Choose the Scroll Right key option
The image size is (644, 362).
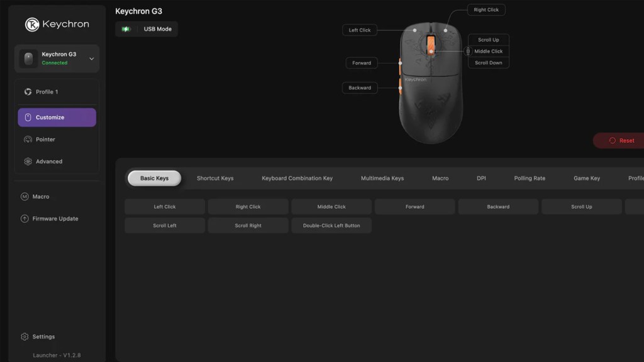[248, 226]
